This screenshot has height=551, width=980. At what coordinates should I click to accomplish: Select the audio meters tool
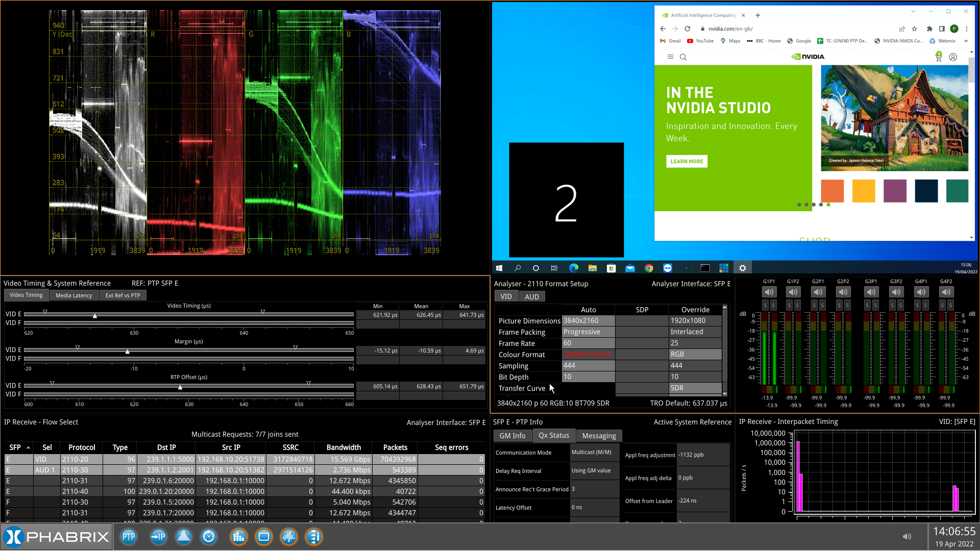pos(238,537)
